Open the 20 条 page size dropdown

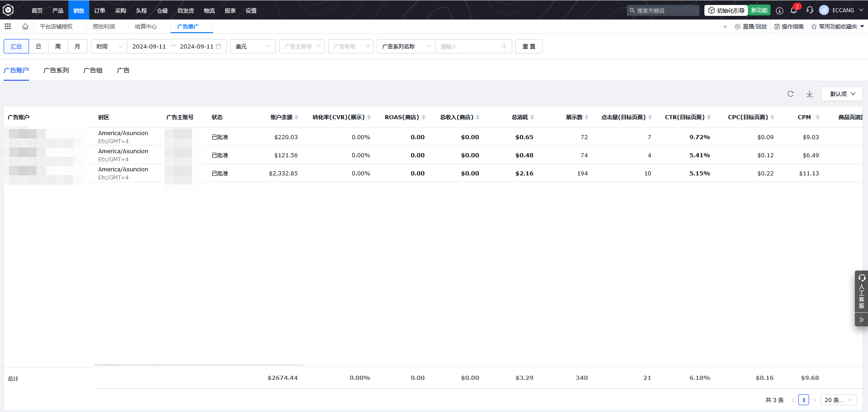point(838,400)
